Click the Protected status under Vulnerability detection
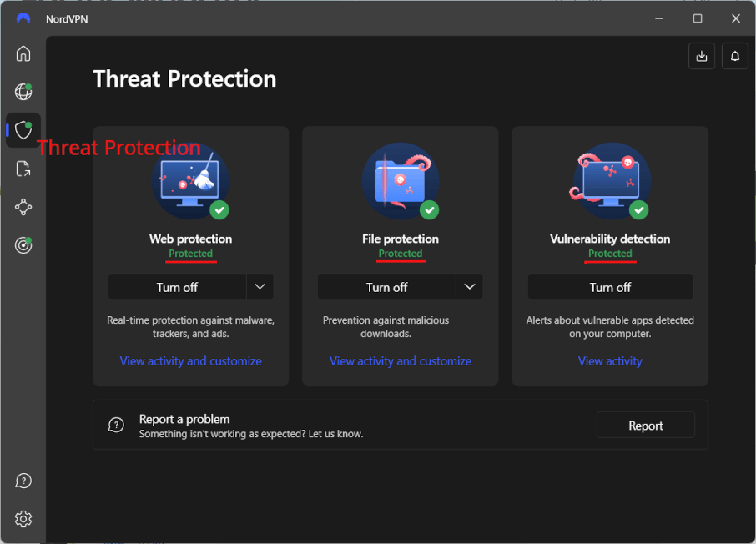756x544 pixels. click(610, 254)
